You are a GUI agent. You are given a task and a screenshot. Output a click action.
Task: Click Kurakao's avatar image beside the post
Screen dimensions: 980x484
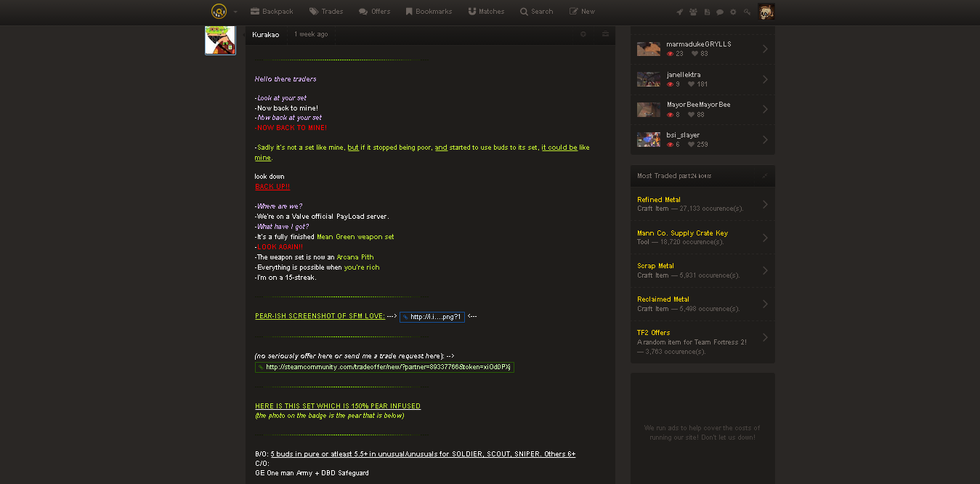(220, 40)
